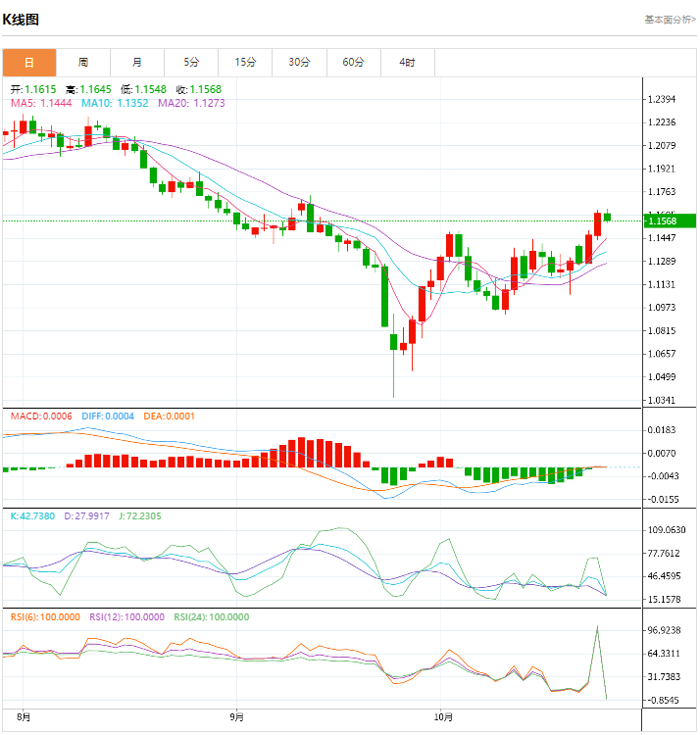
Task: Click the RSI(6):100.0000 label
Action: 45,617
